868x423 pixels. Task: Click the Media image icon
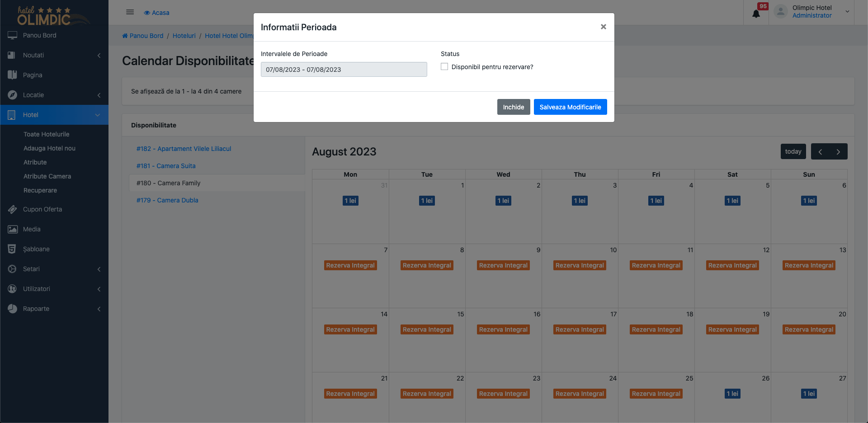coord(12,229)
